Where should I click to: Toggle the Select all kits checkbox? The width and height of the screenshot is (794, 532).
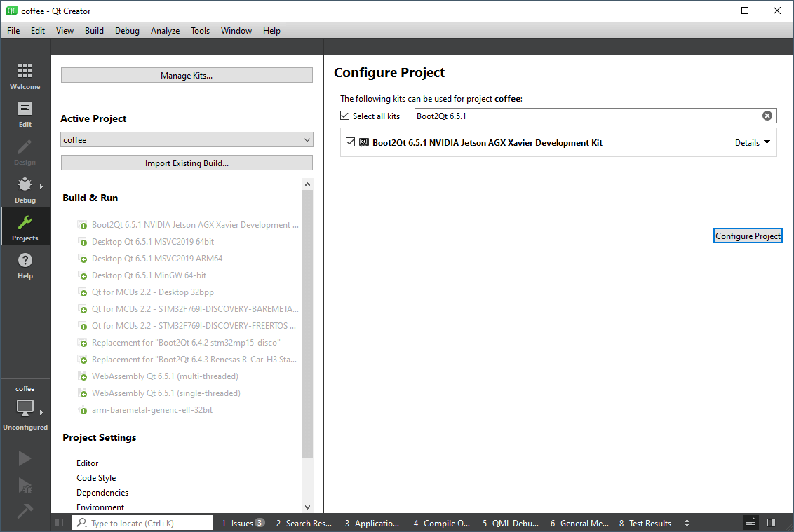(x=345, y=116)
